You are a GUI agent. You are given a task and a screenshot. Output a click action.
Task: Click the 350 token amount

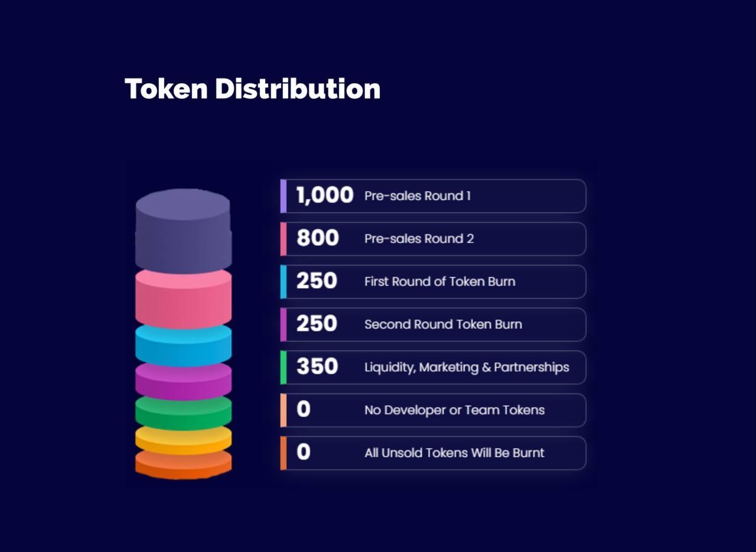[317, 367]
